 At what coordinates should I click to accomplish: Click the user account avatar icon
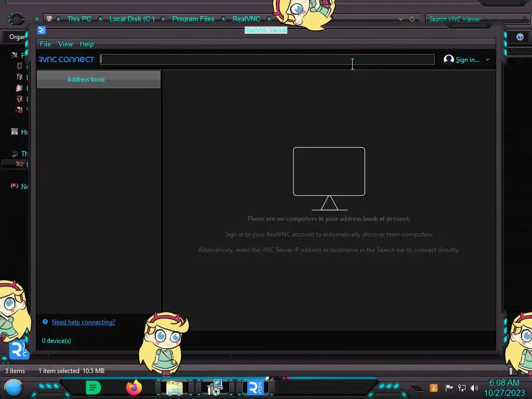click(x=448, y=59)
